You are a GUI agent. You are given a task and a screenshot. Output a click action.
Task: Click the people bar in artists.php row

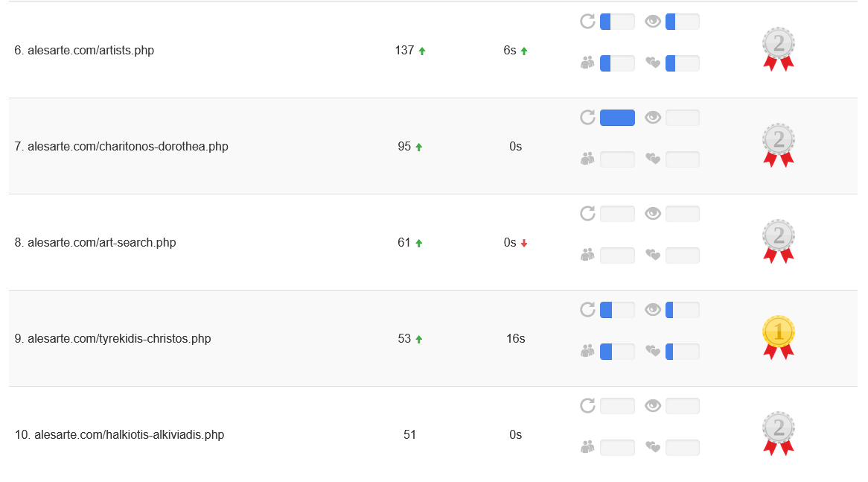pos(617,63)
